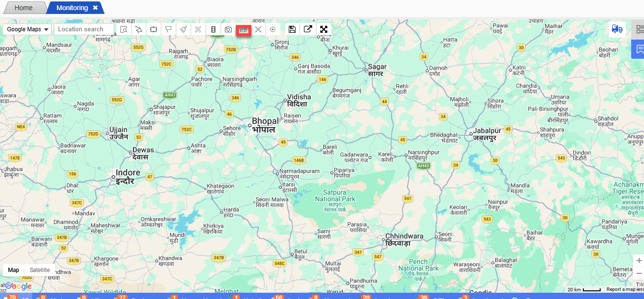Switch to Satellite map view
The image size is (644, 299).
(x=40, y=270)
